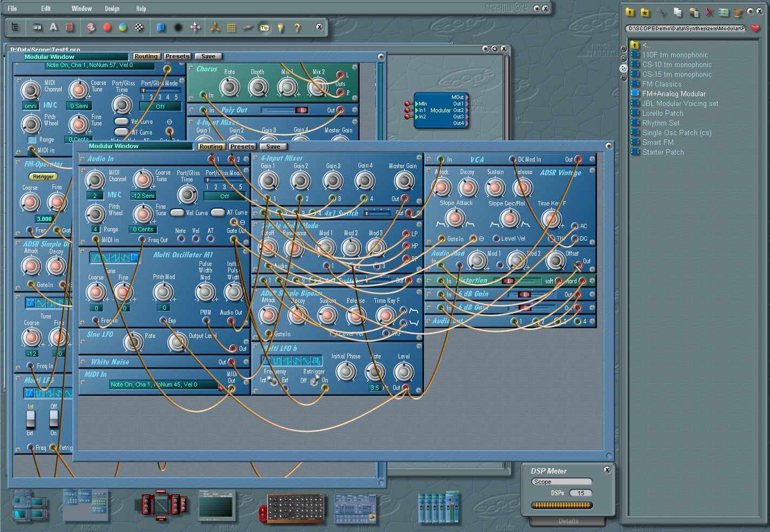
Task: Toggle the yellow grid icon in the toolbar
Action: click(x=231, y=27)
